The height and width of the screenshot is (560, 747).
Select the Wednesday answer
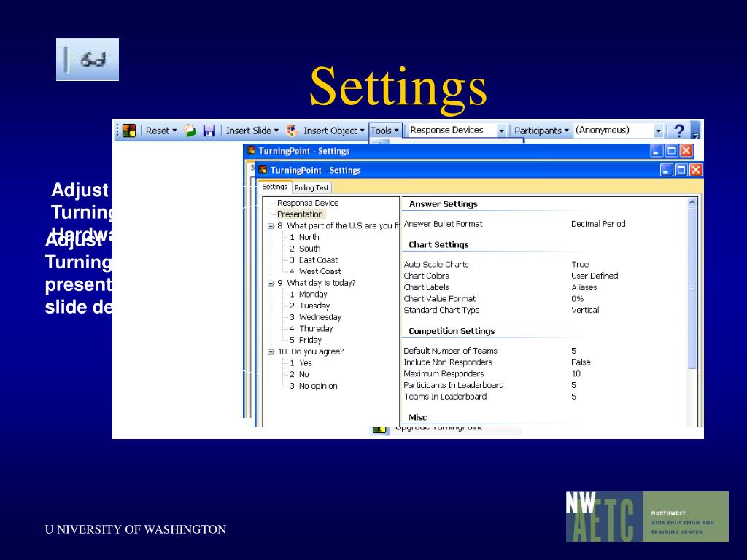(315, 317)
